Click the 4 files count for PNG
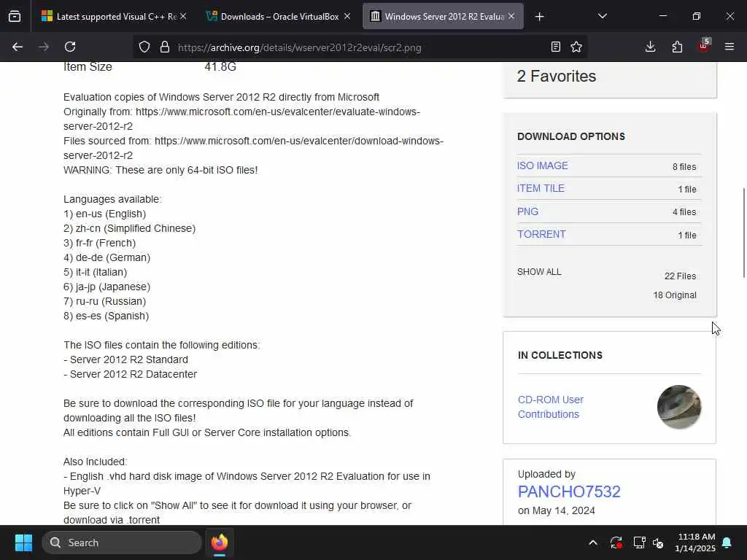Viewport: 747px width, 560px height. click(684, 212)
